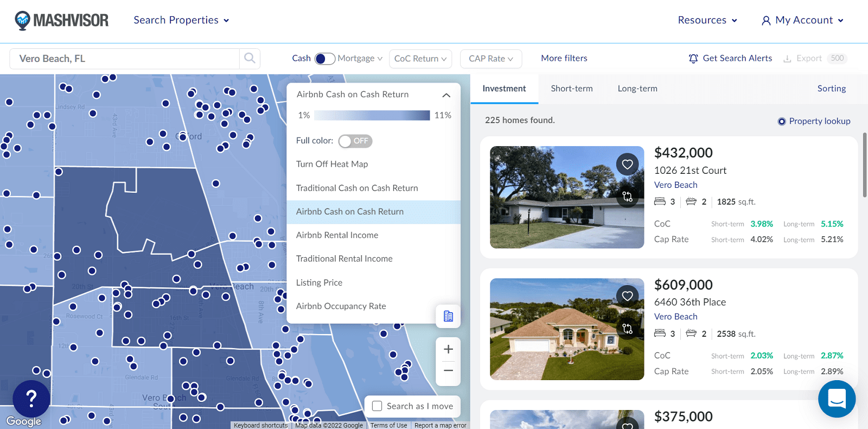Open the help question mark button
Screen dimensions: 868x429
pos(31,399)
